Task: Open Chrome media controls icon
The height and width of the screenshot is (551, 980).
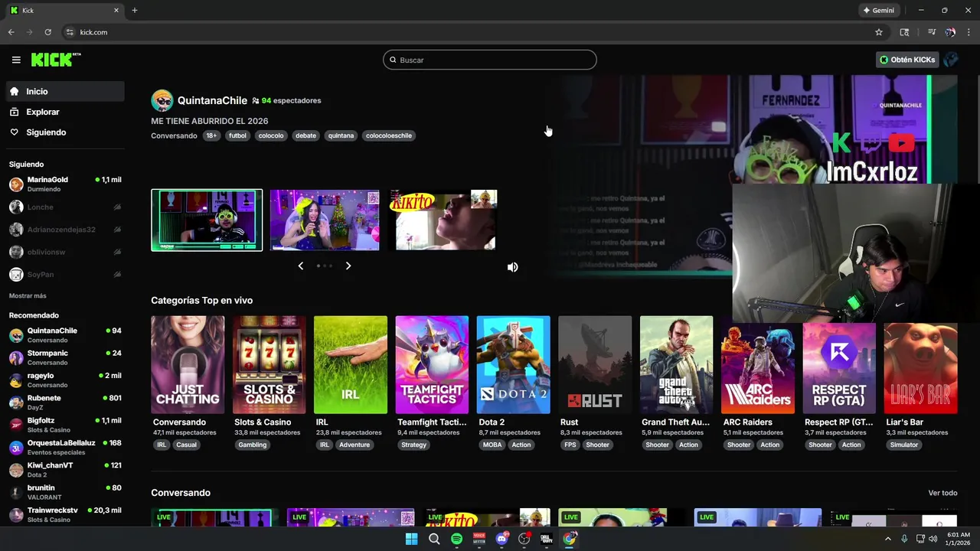Action: click(x=932, y=32)
